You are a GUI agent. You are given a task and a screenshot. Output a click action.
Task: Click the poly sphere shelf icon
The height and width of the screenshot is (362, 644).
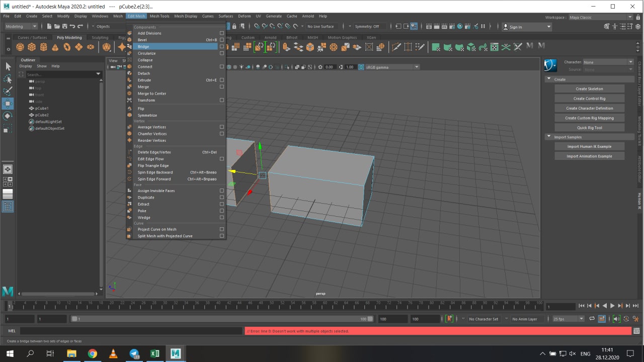point(20,47)
